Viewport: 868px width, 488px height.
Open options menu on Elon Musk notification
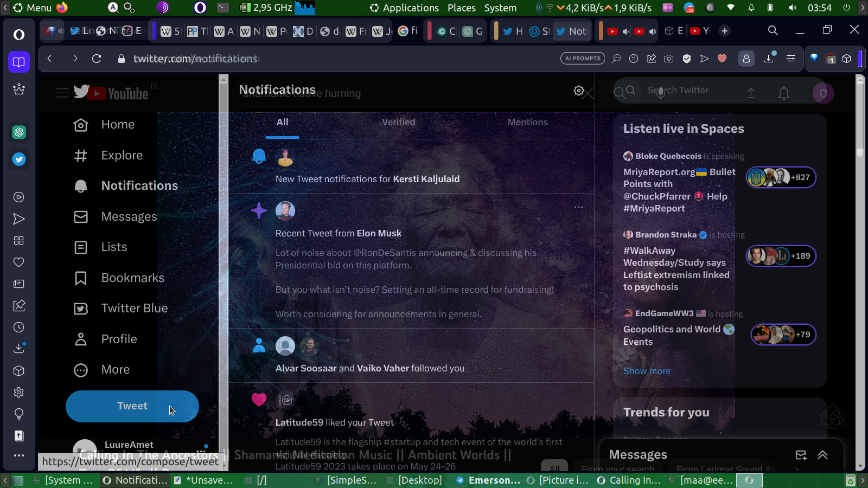coord(579,207)
